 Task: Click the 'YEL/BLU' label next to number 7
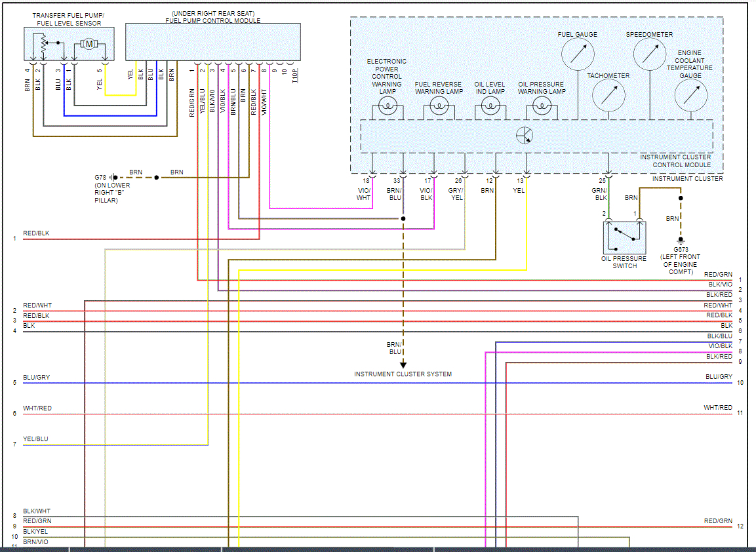(35, 439)
